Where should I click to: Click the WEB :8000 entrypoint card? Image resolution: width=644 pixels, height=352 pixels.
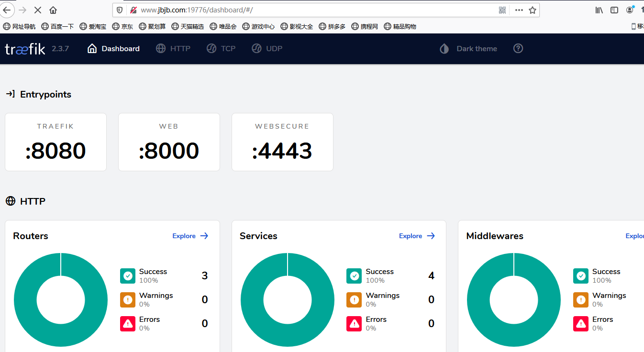(169, 142)
